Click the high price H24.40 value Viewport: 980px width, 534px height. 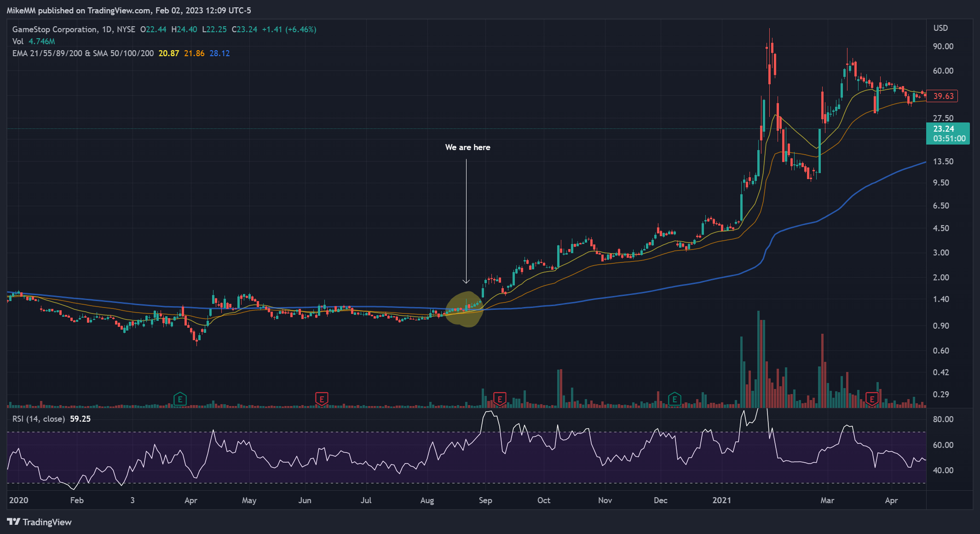(184, 29)
